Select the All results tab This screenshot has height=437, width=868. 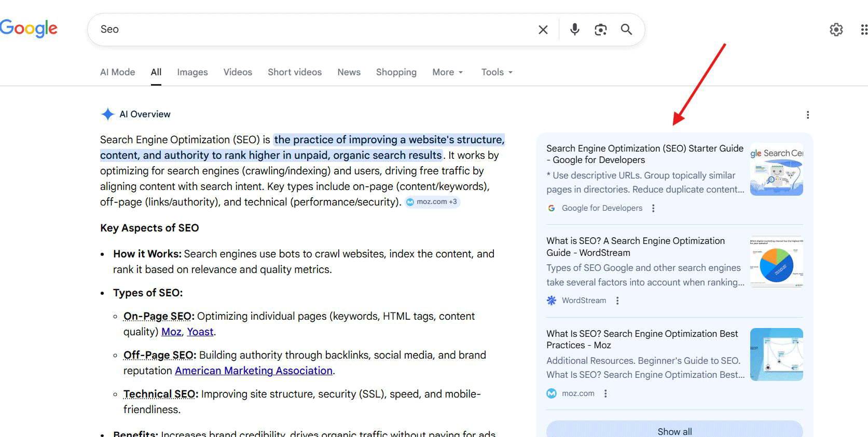[x=156, y=72]
